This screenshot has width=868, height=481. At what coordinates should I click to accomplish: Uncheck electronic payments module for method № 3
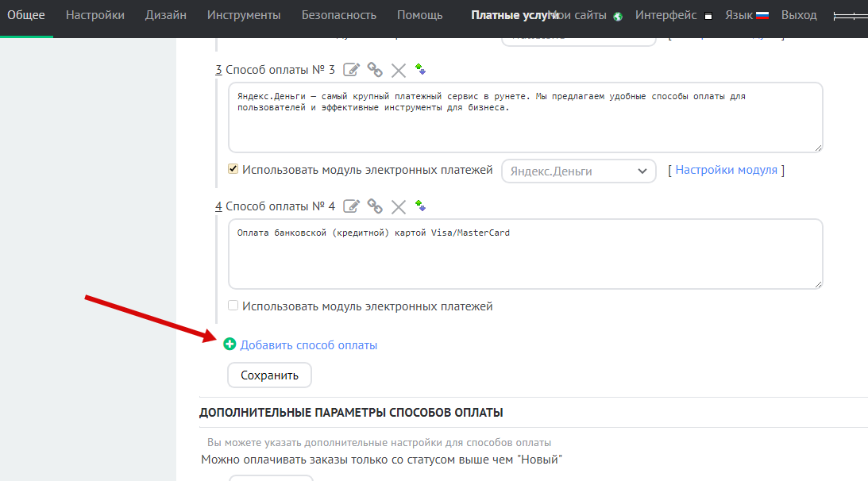[233, 169]
